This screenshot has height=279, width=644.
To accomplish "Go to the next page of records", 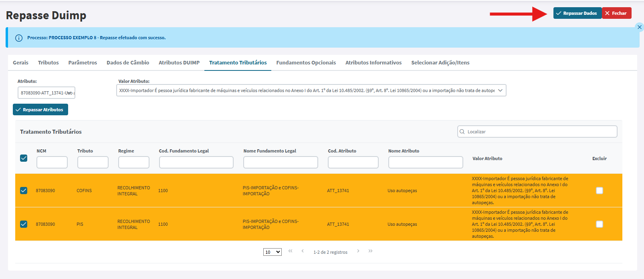I will point(358,251).
